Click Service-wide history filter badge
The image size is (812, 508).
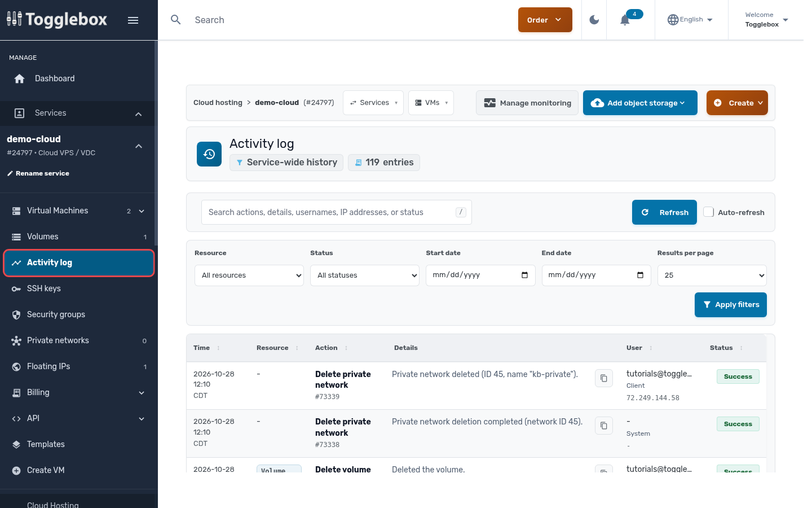286,163
